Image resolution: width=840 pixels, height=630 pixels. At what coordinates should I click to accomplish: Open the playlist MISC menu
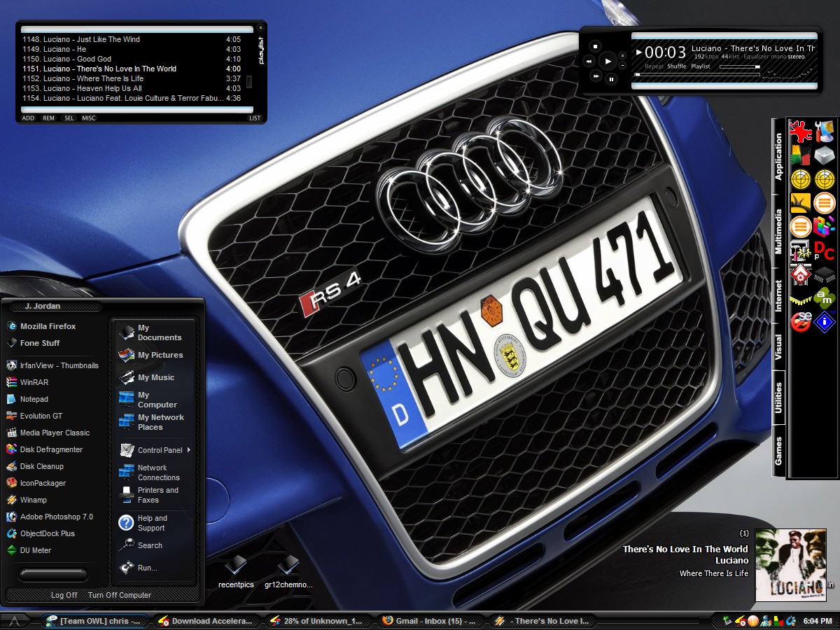click(x=89, y=118)
